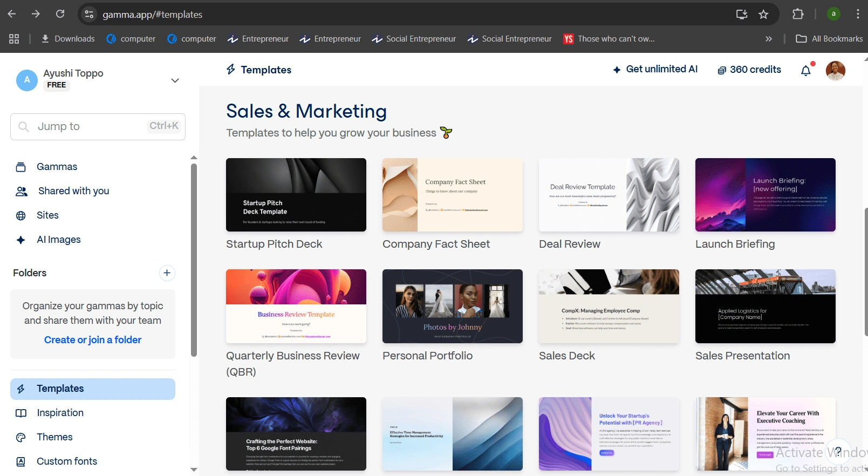
Task: Show more bookmarks overflow chevron
Action: [769, 39]
